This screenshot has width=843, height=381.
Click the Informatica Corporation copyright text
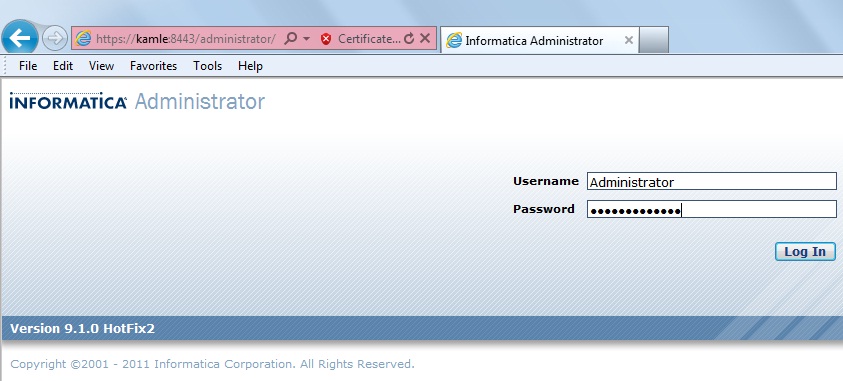coord(212,364)
